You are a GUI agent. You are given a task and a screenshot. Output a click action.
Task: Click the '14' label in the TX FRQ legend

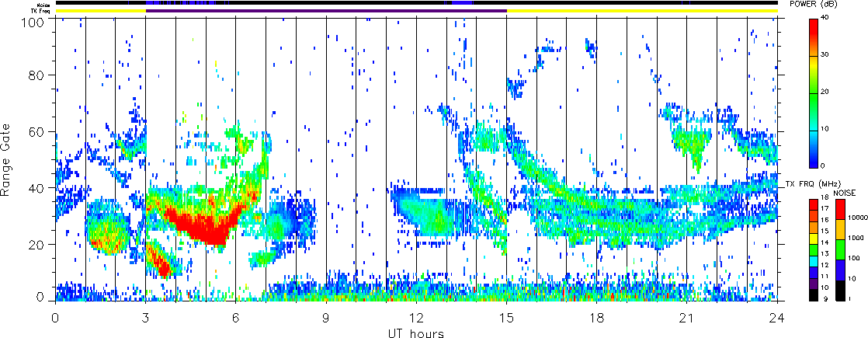pos(825,242)
